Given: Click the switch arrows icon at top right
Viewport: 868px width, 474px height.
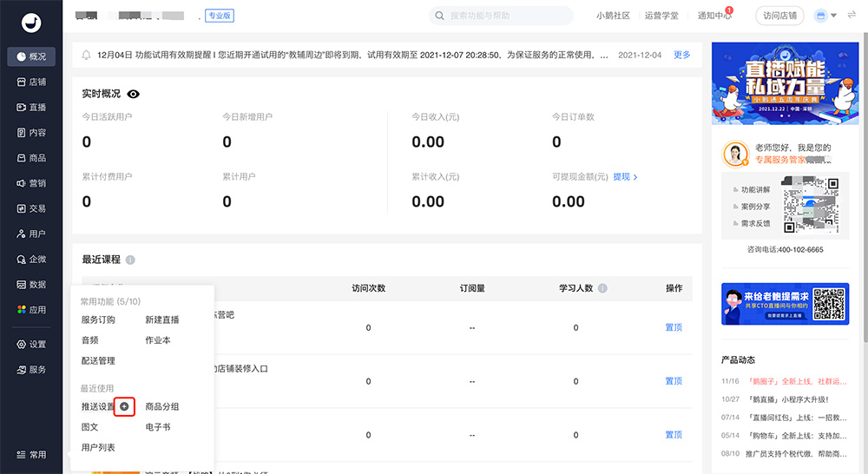Looking at the screenshot, I should [851, 16].
